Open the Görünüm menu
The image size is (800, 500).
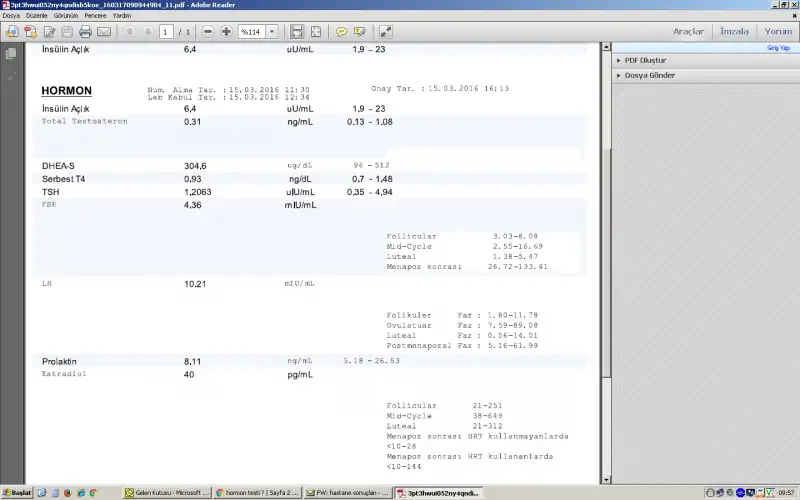click(66, 16)
